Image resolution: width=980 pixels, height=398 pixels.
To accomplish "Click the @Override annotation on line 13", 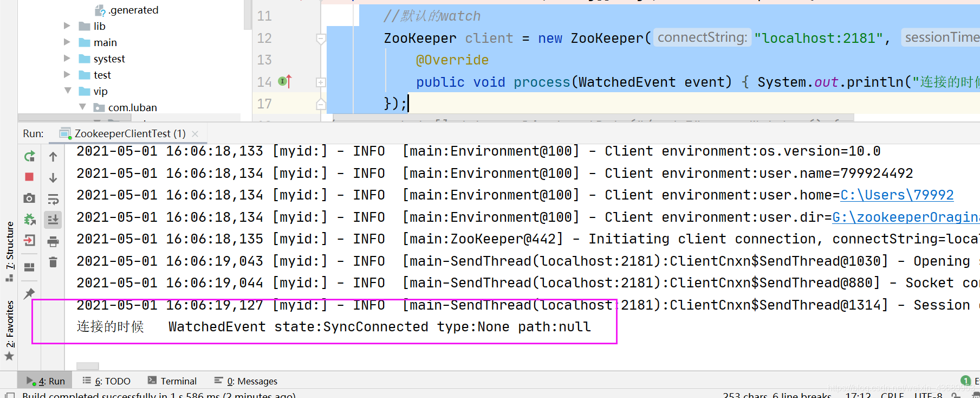I will (x=452, y=60).
